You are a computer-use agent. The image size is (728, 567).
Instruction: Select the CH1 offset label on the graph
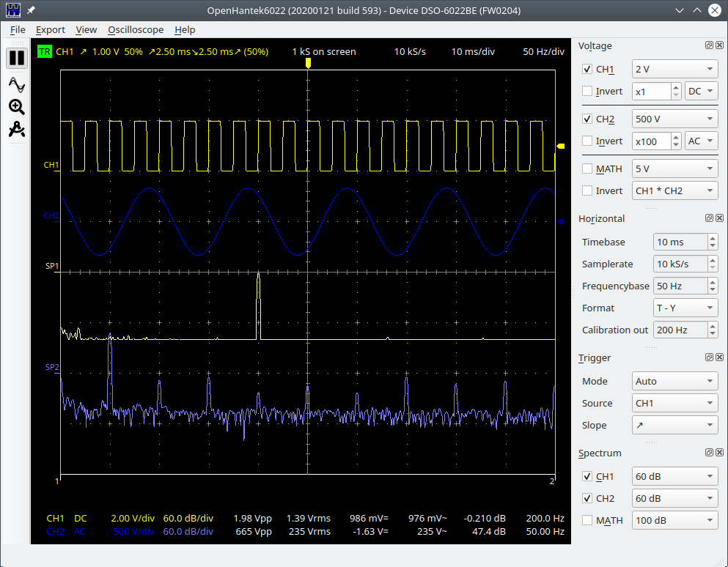[x=51, y=165]
